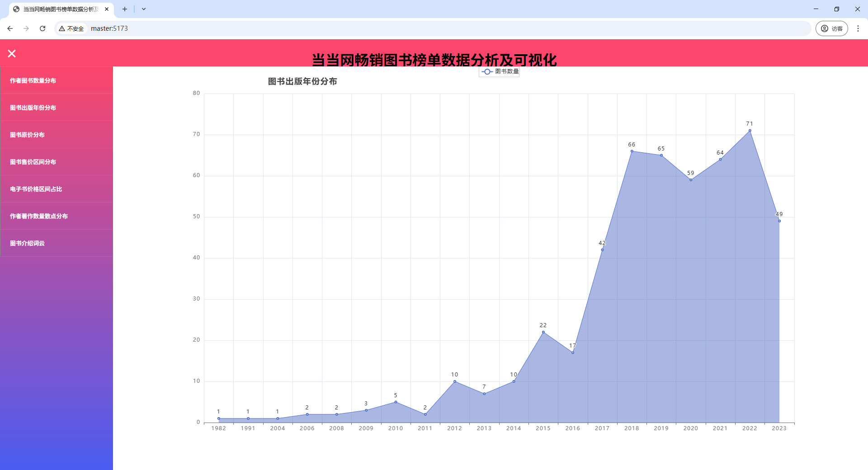
Task: Restore down the browser window
Action: (837, 9)
